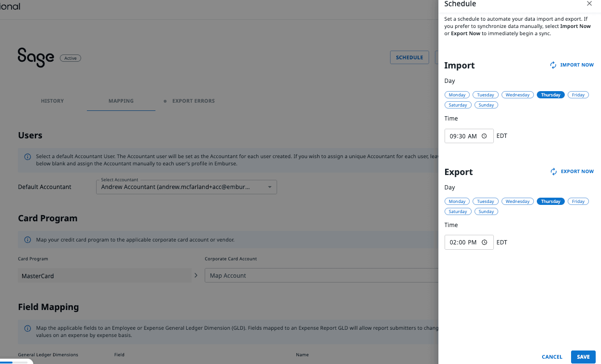
Task: Toggle Friday in Export days
Action: [578, 202]
